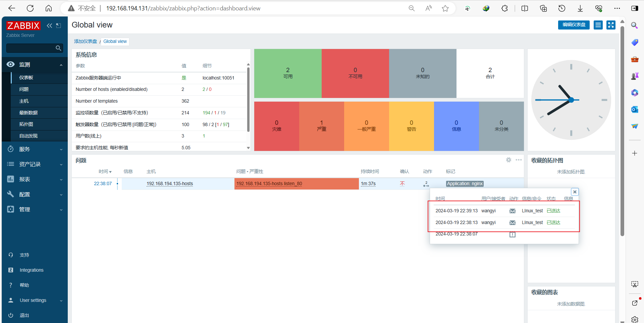This screenshot has height=323, width=644.
Task: Click the actions icon in the problem row
Action: coord(426,184)
